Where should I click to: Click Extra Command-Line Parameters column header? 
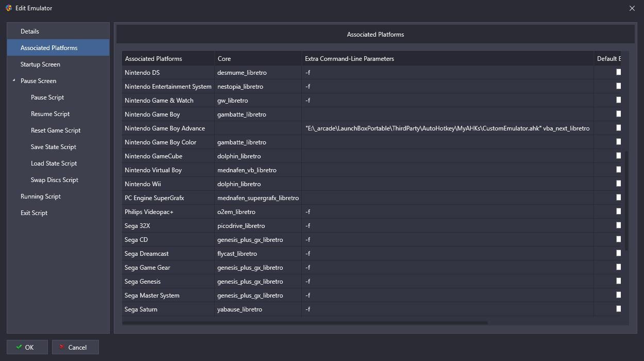click(448, 58)
